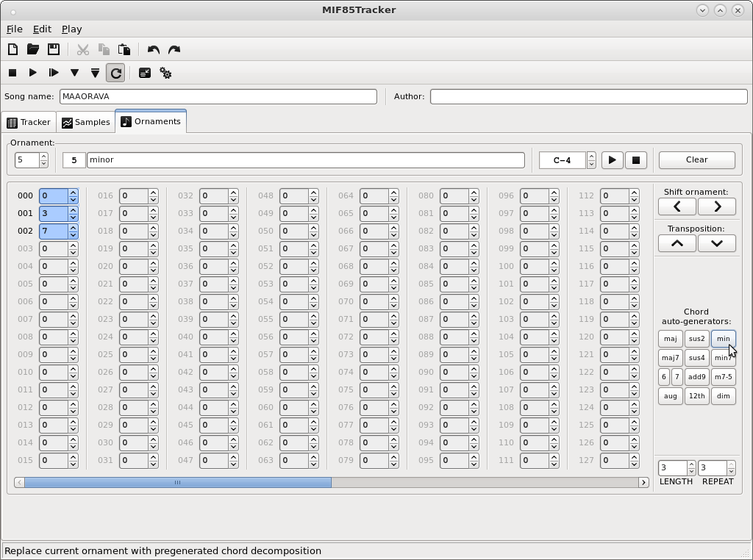Open settings with the gears icon
Image resolution: width=753 pixels, height=560 pixels.
[x=165, y=73]
